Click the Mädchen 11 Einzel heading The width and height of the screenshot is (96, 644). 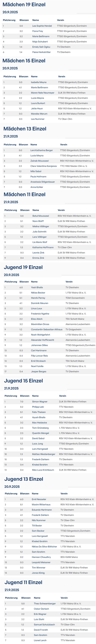[25, 195]
